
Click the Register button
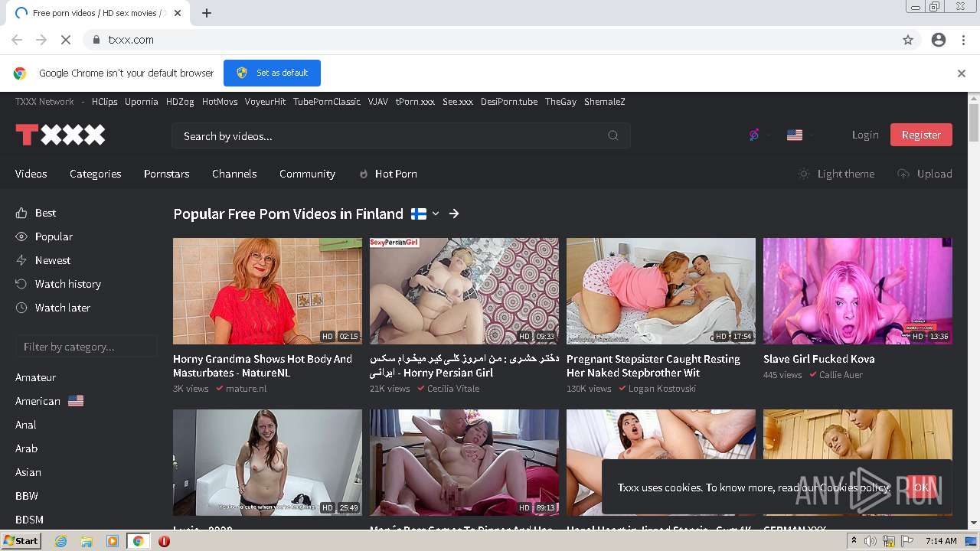(921, 135)
